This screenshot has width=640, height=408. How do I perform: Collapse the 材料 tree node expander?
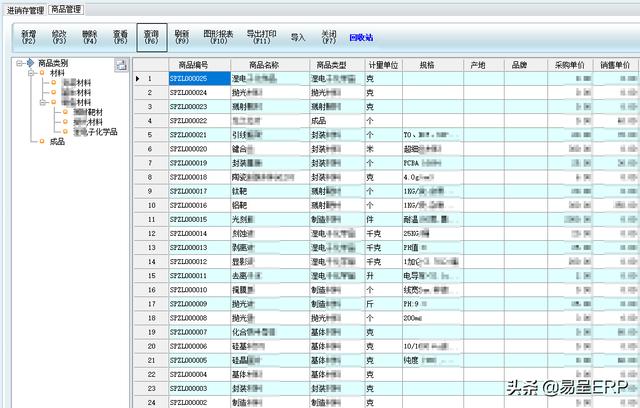tap(29, 73)
